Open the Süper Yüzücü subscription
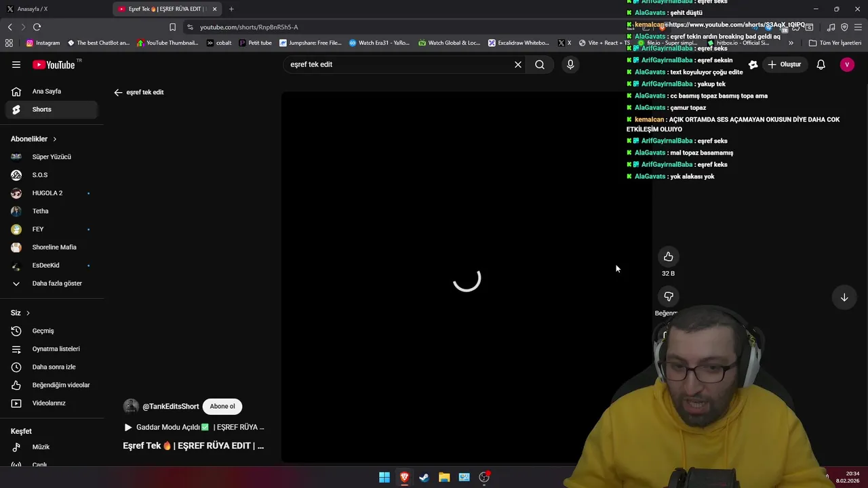 (51, 157)
